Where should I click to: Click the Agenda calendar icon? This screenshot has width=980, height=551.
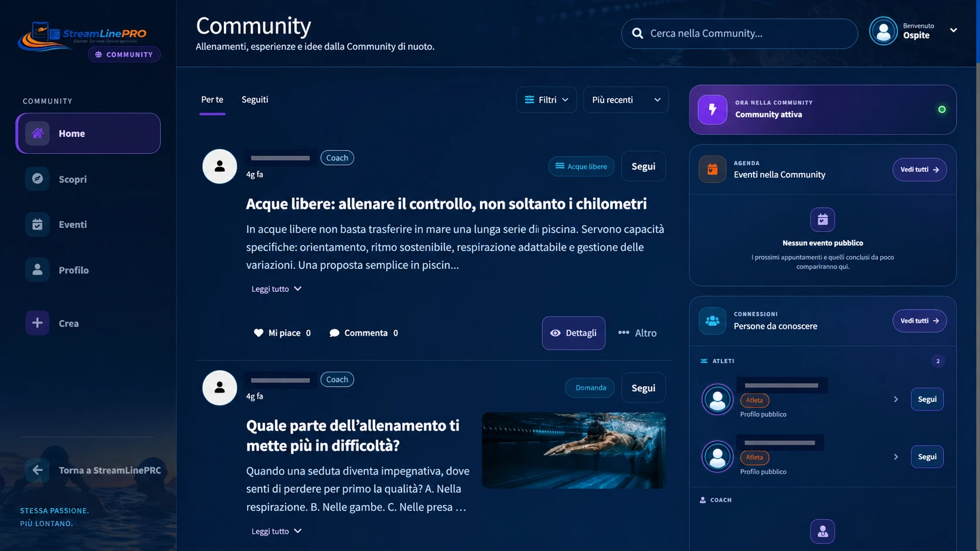click(x=712, y=169)
